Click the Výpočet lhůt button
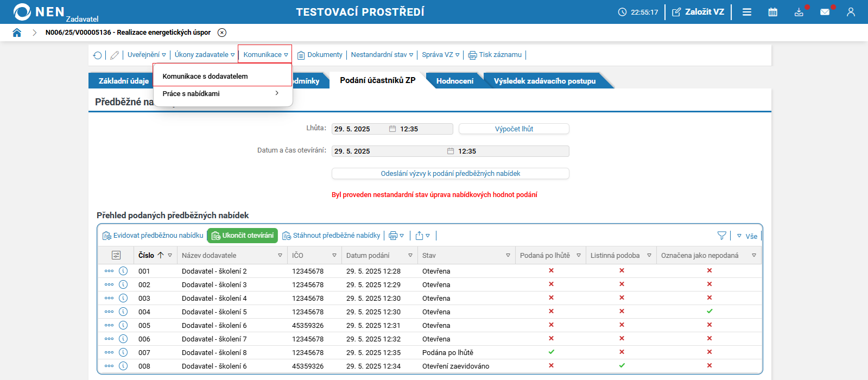Screen dimensions: 868x380 pos(514,129)
